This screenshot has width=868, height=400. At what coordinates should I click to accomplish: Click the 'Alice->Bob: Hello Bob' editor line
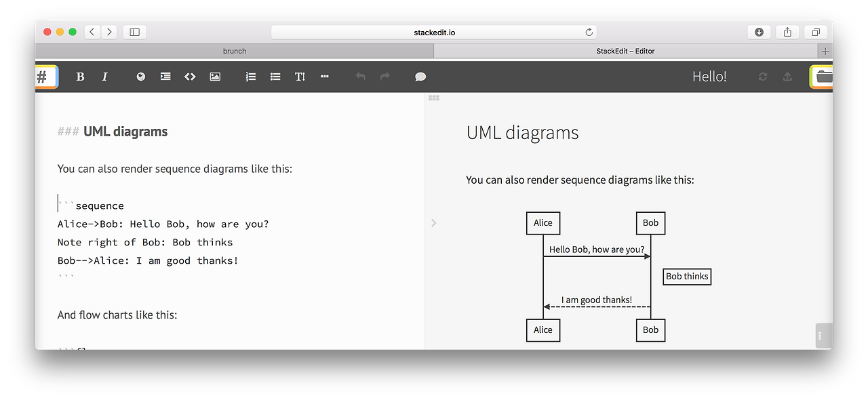coord(163,224)
